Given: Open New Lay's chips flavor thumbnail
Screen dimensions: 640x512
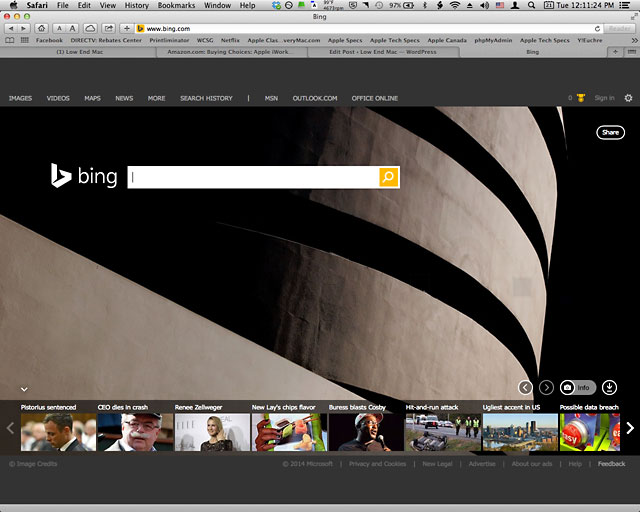Looking at the screenshot, I should 289,432.
